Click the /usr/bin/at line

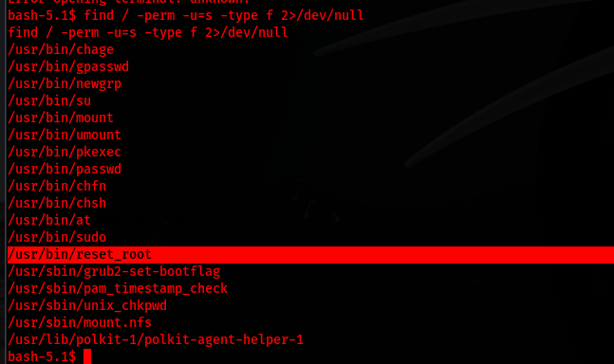tap(49, 220)
